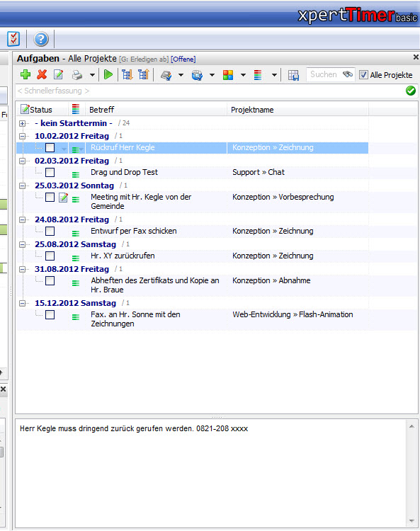Click the task checklist icon at top left

[x=13, y=39]
